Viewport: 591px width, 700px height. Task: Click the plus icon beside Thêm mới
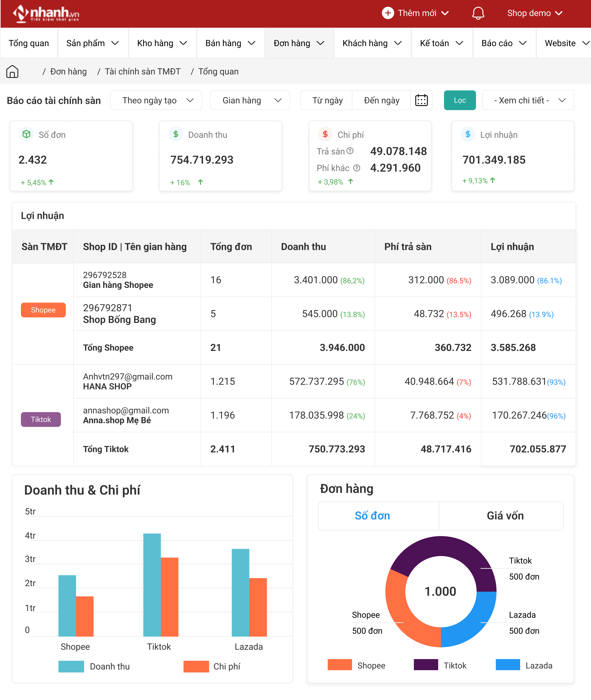coord(388,13)
